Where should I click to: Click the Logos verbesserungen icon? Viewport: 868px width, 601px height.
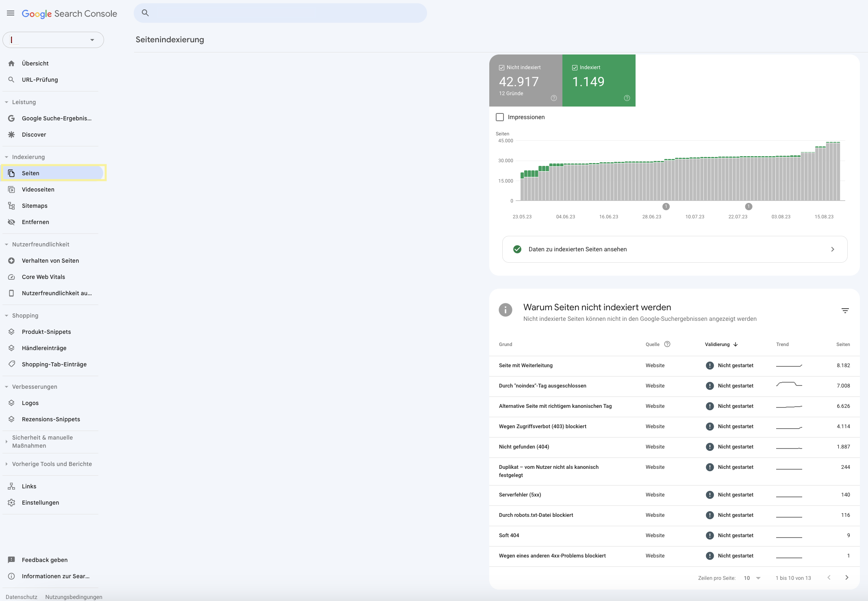point(12,403)
